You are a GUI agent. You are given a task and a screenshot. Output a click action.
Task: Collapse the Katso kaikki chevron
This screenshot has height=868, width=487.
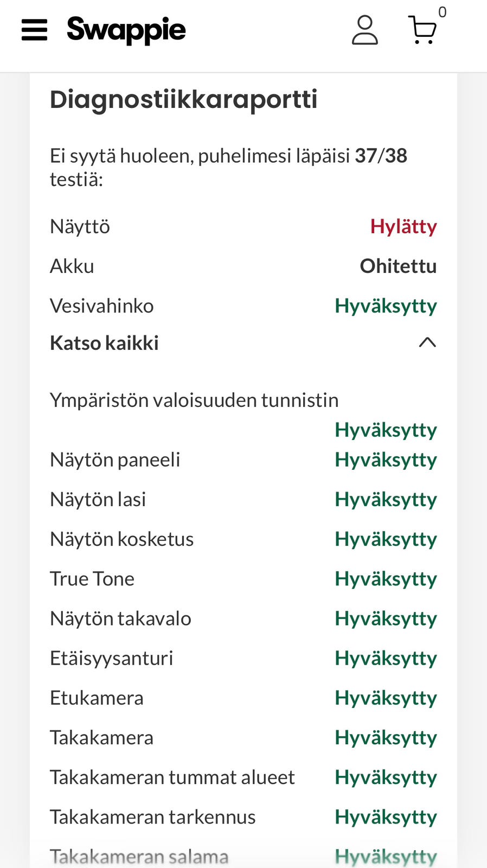(x=427, y=342)
